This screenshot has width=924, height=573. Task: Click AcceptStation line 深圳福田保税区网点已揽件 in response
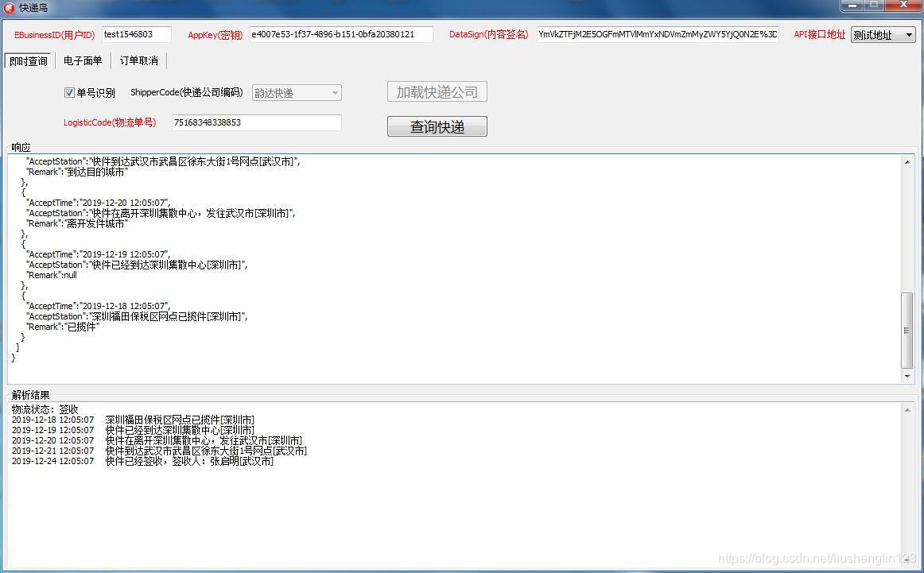coord(137,316)
